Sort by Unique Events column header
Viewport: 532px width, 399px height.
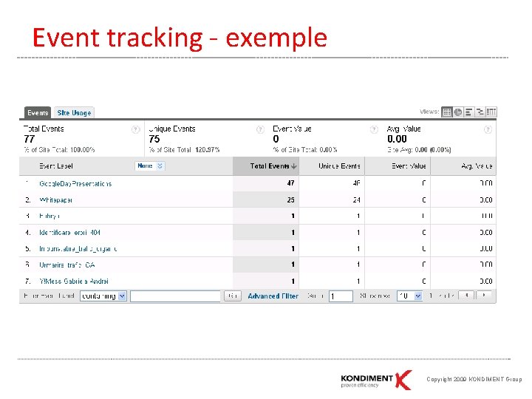click(x=332, y=166)
